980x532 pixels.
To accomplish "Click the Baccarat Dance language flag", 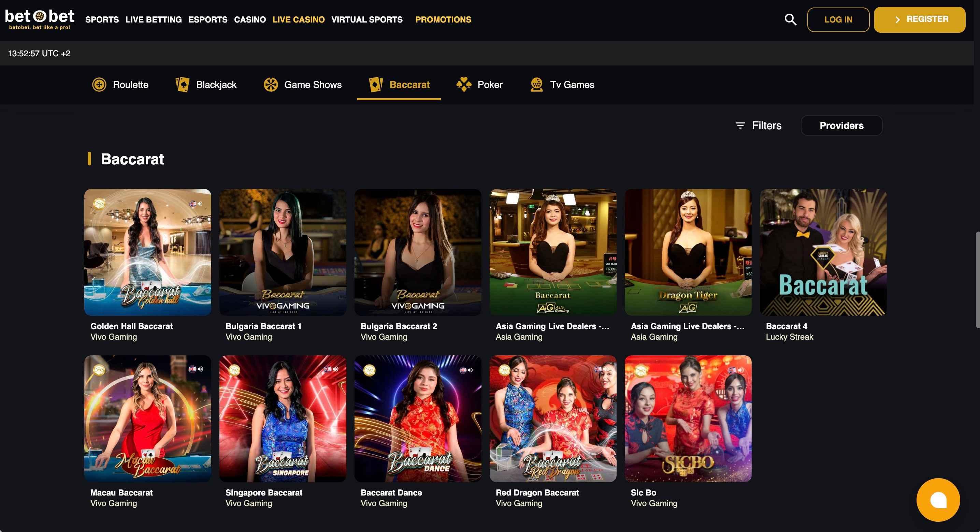I will coord(463,370).
